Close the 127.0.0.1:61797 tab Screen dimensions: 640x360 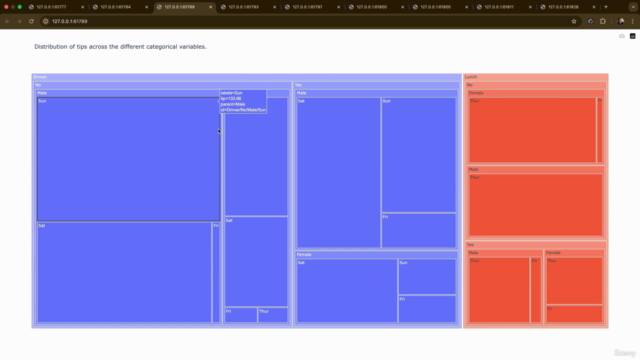pyautogui.click(x=338, y=7)
